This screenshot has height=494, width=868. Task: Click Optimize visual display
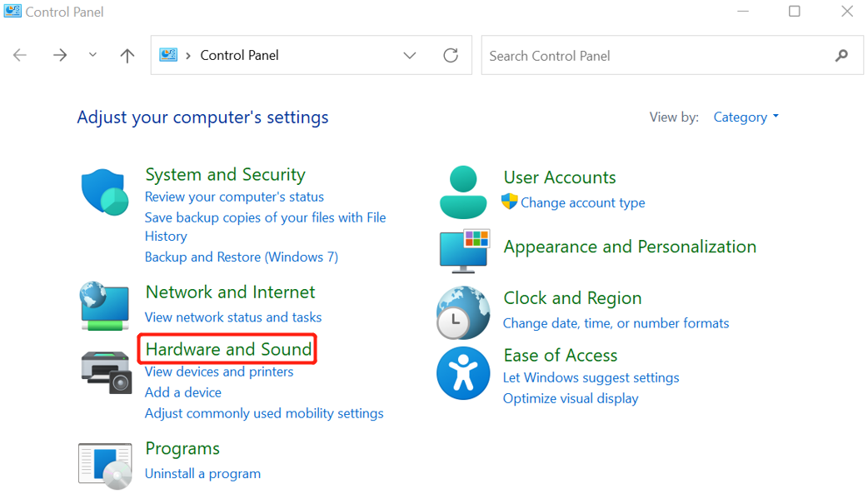point(571,398)
